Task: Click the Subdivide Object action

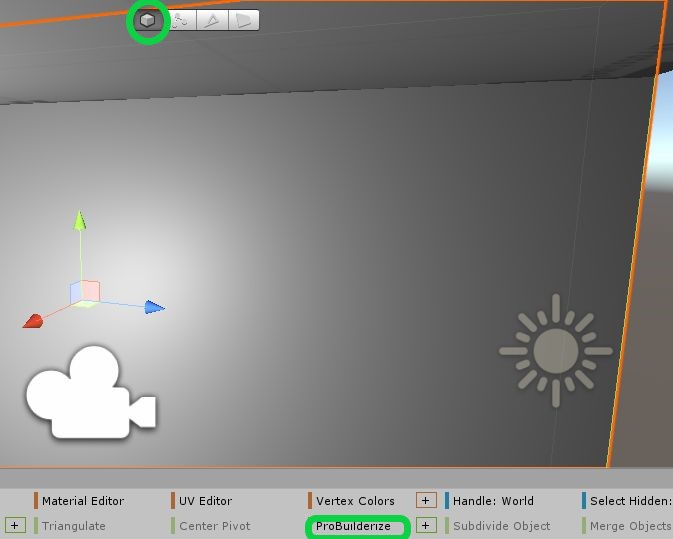Action: point(501,526)
